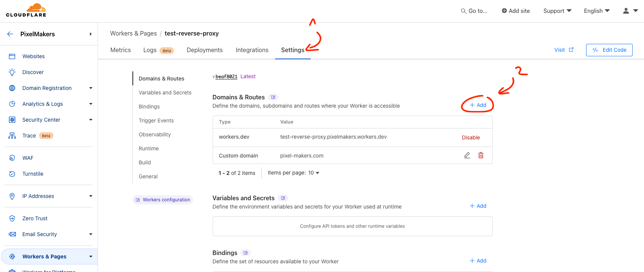
Task: Change items per page dropdown
Action: click(x=314, y=173)
